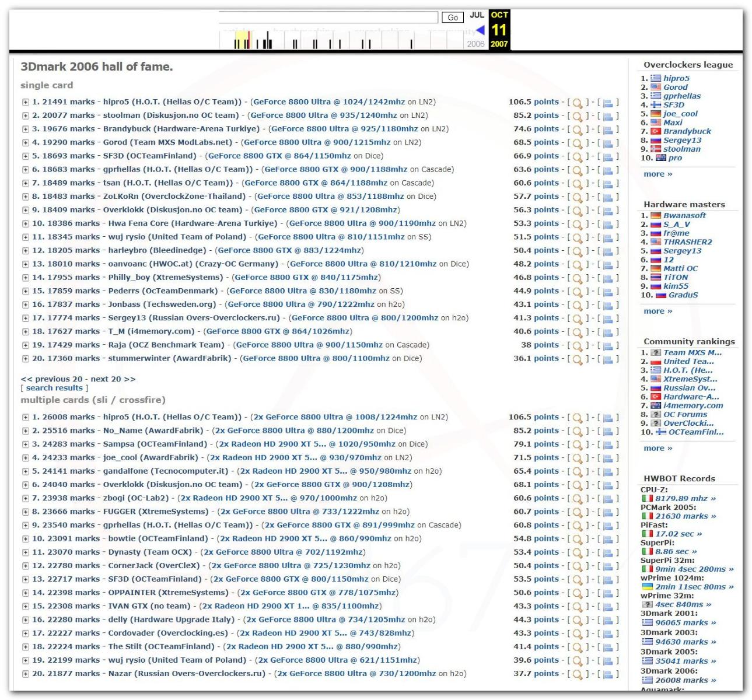Click the flag beside Bwanasoft in Hardware masters
This screenshot has width=752, height=700.
(x=656, y=215)
